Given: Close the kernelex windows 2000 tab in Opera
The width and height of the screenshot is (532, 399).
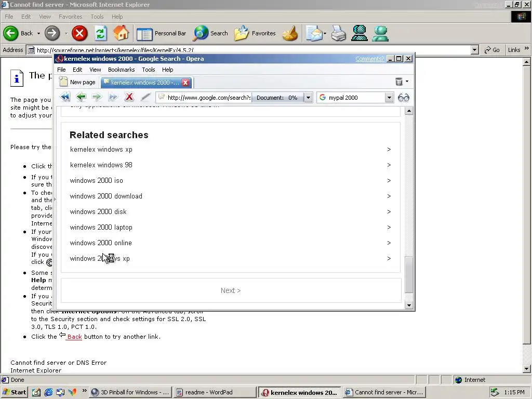Looking at the screenshot, I should (185, 83).
